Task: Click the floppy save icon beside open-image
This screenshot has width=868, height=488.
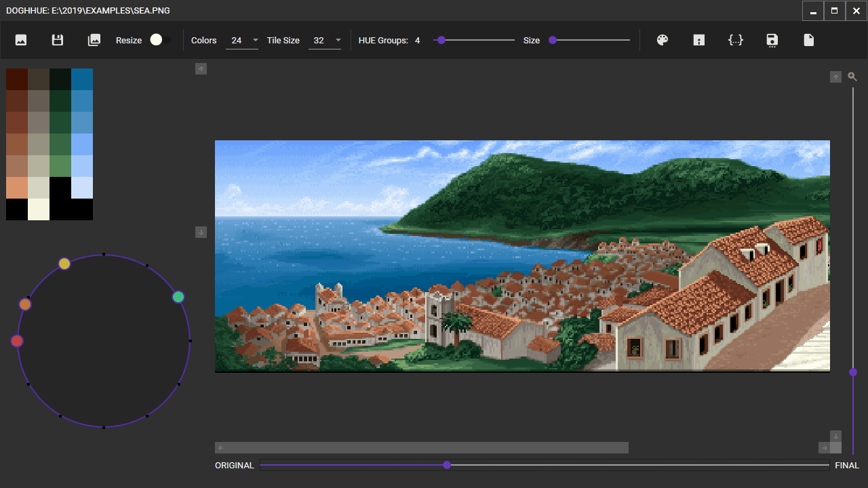Action: pyautogui.click(x=58, y=40)
